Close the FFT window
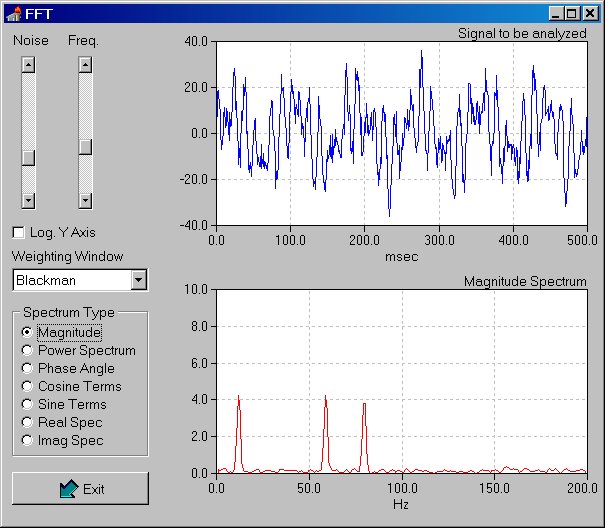The image size is (605, 528). (590, 14)
